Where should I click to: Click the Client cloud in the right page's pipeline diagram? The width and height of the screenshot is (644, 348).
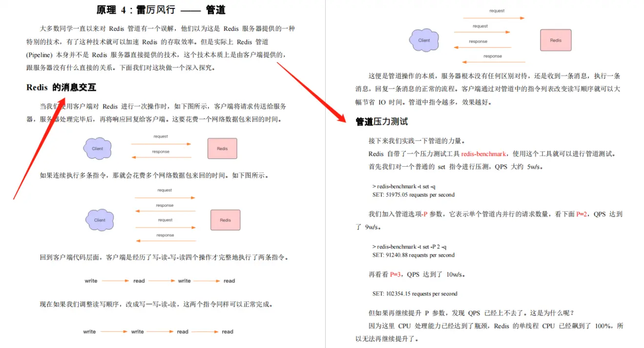click(x=424, y=40)
